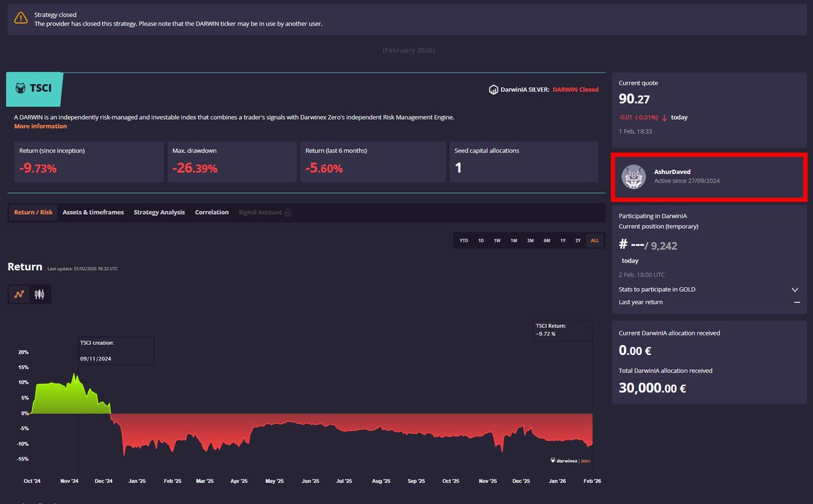Image resolution: width=813 pixels, height=504 pixels.
Task: Open the Assets & timeframes tab
Action: pyautogui.click(x=93, y=212)
